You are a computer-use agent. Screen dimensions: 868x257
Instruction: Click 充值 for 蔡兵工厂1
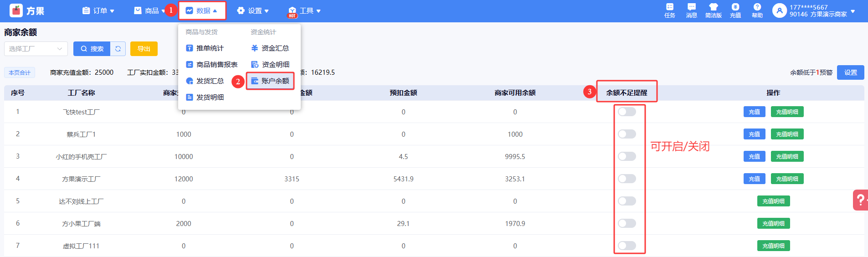[x=754, y=134]
